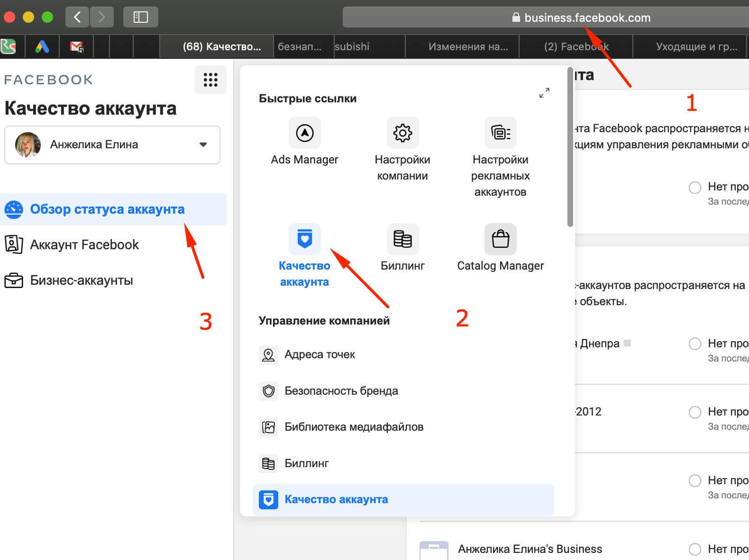Switch to the (68) Качество... tab
Viewport: 749px width, 560px height.
217,46
